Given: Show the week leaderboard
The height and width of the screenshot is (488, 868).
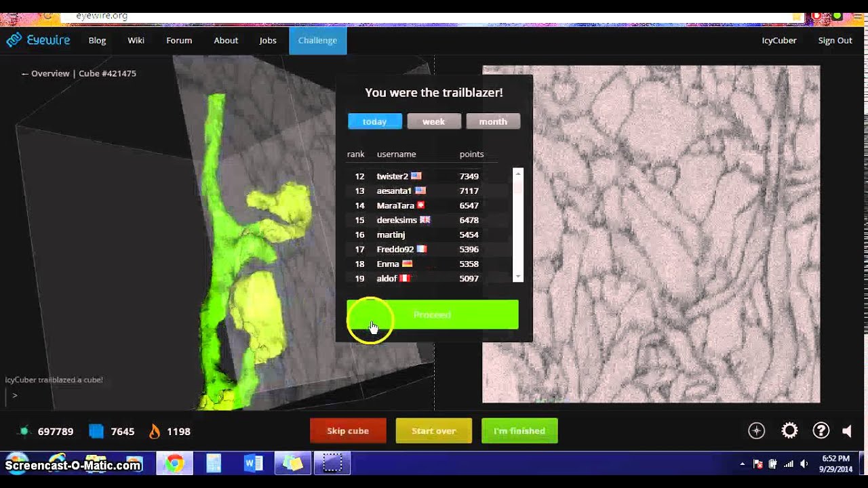Looking at the screenshot, I should [434, 121].
